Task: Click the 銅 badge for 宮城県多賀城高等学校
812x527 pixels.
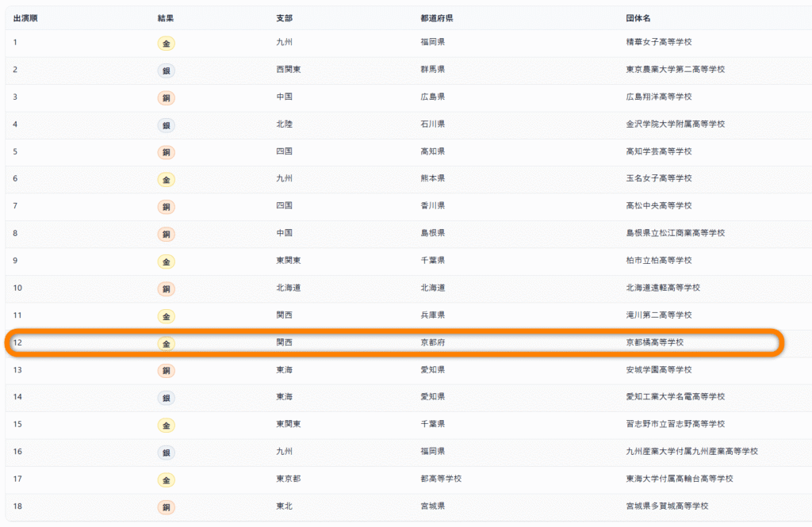Action: [166, 506]
